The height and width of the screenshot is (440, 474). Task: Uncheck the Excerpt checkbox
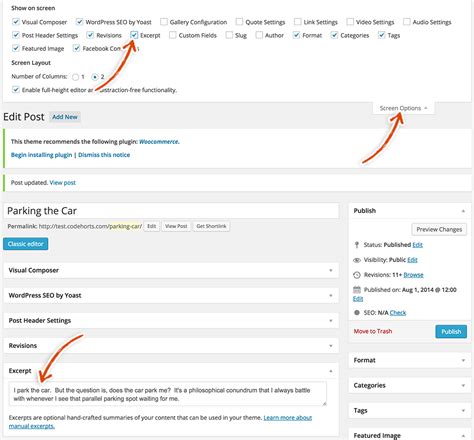[x=134, y=35]
